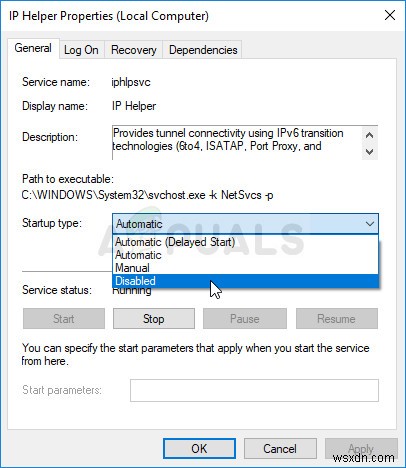Screen dimensions: 406x468
Task: Confirm changes with the OK button
Action: 199,449
